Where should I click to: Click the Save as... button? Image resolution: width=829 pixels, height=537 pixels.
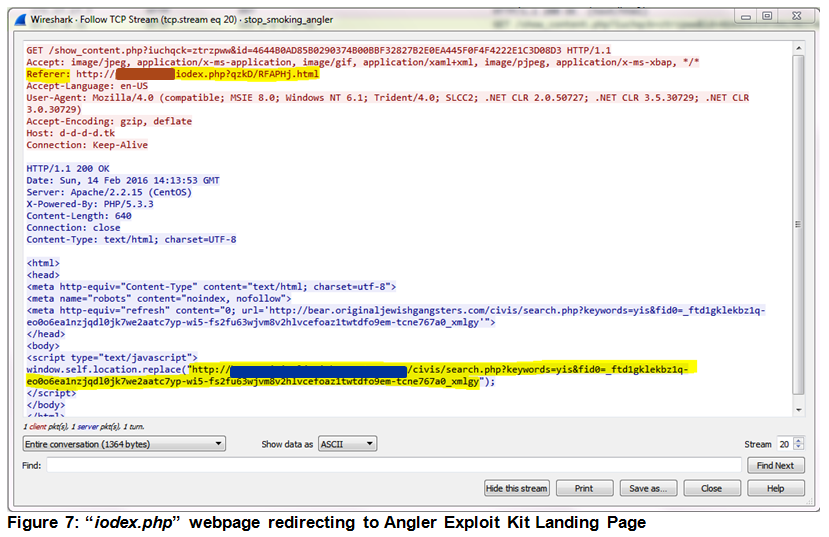click(x=648, y=488)
